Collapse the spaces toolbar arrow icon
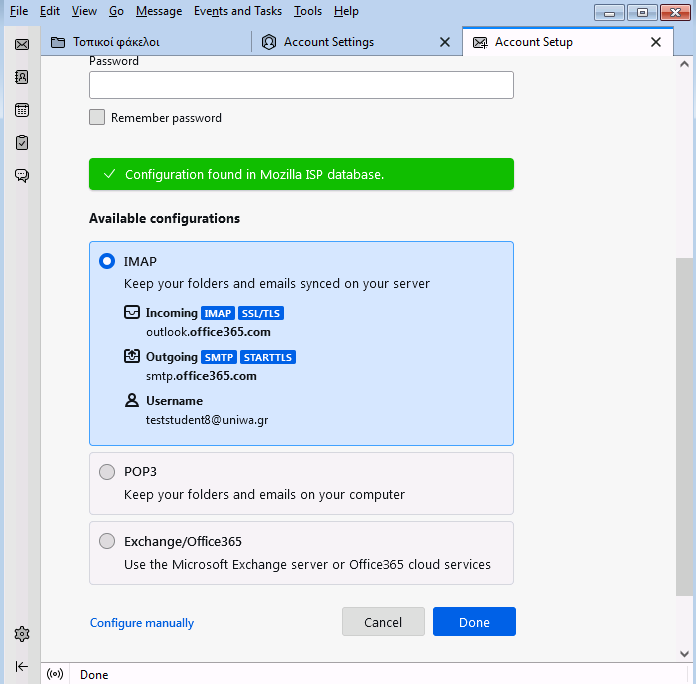This screenshot has width=696, height=684. point(22,666)
